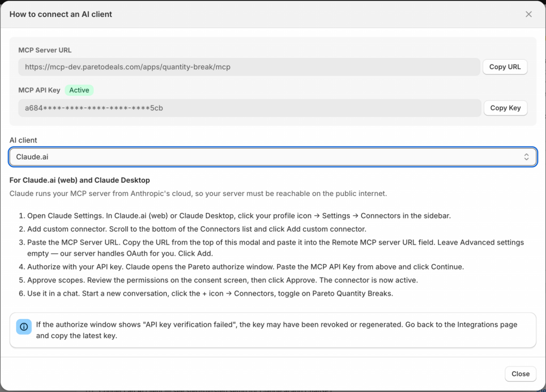Click the "AI client" label
Image resolution: width=546 pixels, height=392 pixels.
pos(23,140)
